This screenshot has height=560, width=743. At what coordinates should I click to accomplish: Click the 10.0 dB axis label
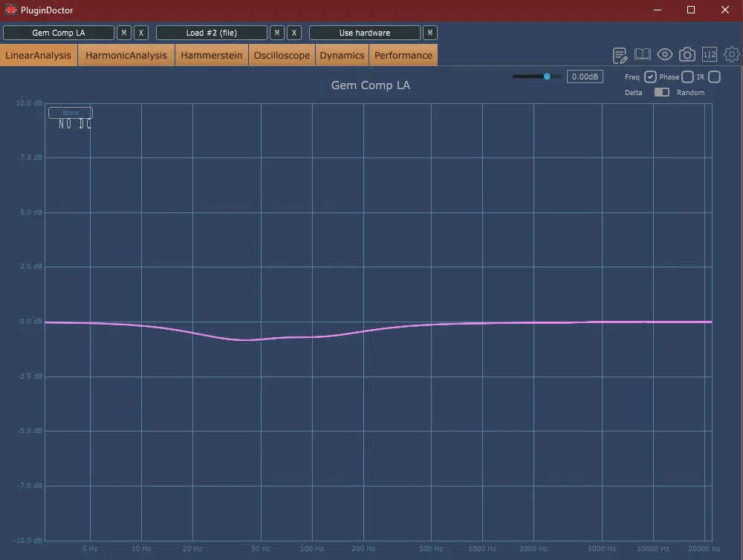point(29,102)
